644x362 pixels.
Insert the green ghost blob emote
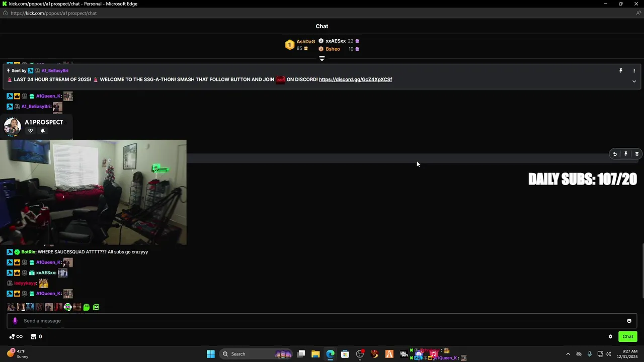coord(87,307)
